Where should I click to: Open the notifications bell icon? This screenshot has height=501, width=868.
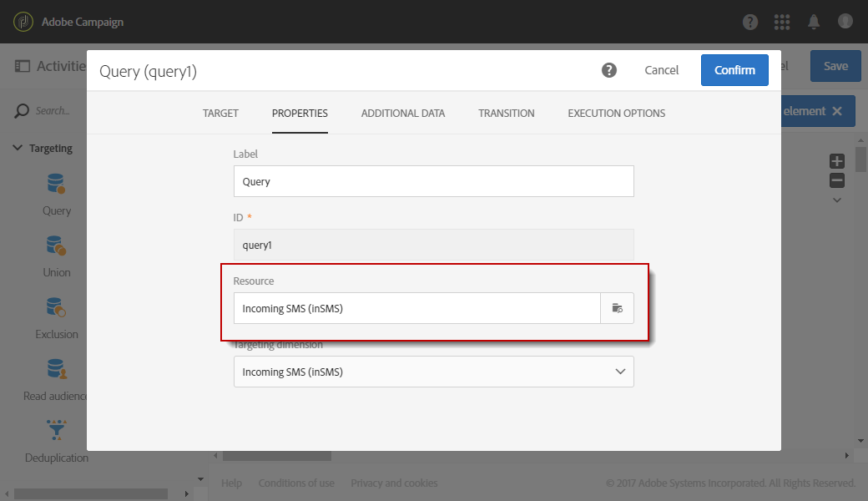(814, 22)
